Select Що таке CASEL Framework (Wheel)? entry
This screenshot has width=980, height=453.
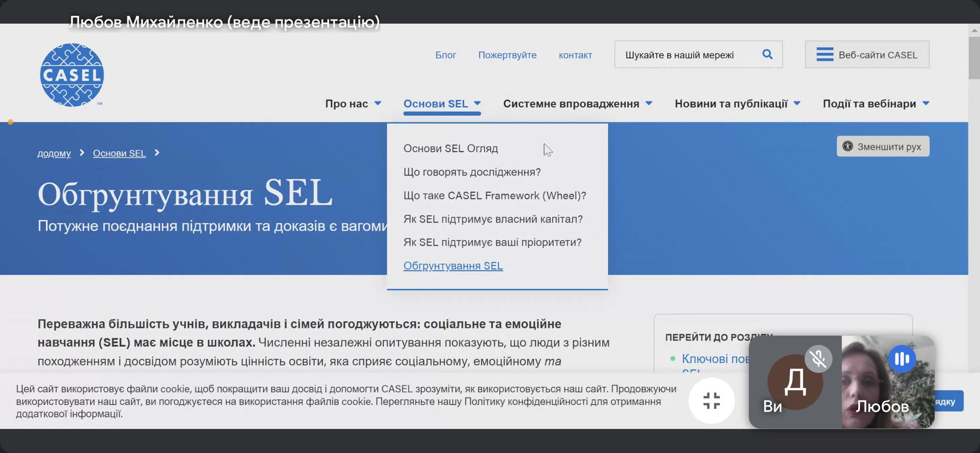point(495,195)
